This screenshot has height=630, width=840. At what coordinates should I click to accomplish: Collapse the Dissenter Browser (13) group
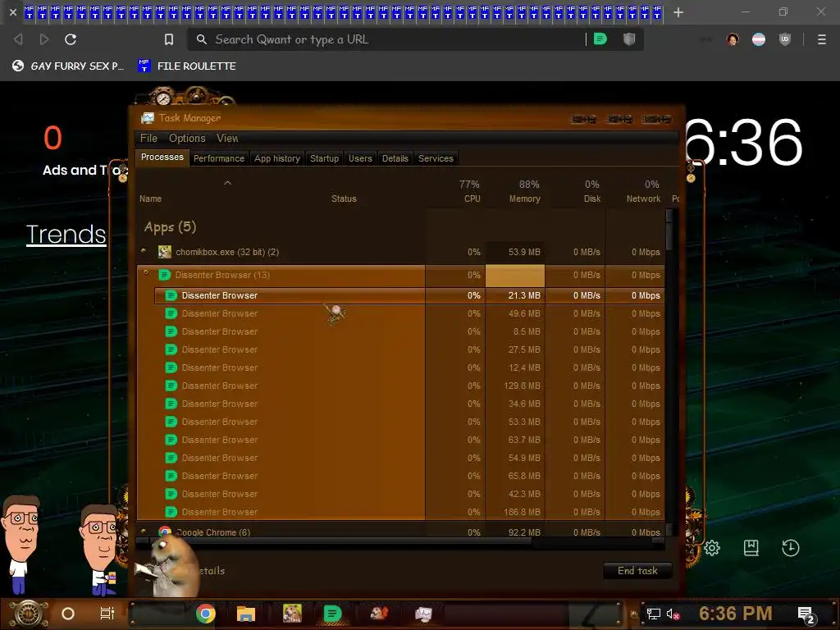[145, 272]
